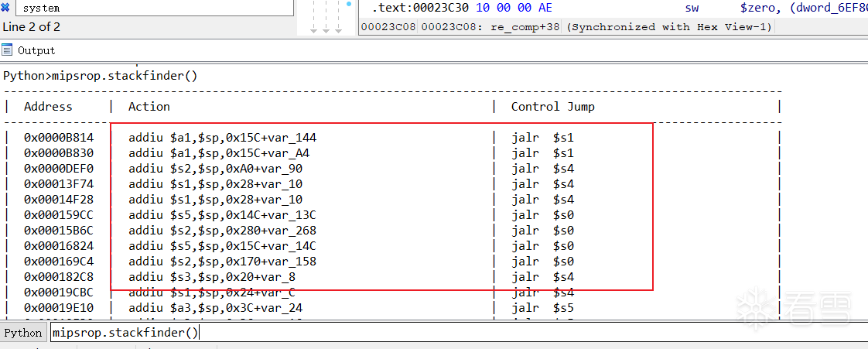This screenshot has width=868, height=349.
Task: Click the .text:00023C30 disassembly address
Action: [x=420, y=8]
